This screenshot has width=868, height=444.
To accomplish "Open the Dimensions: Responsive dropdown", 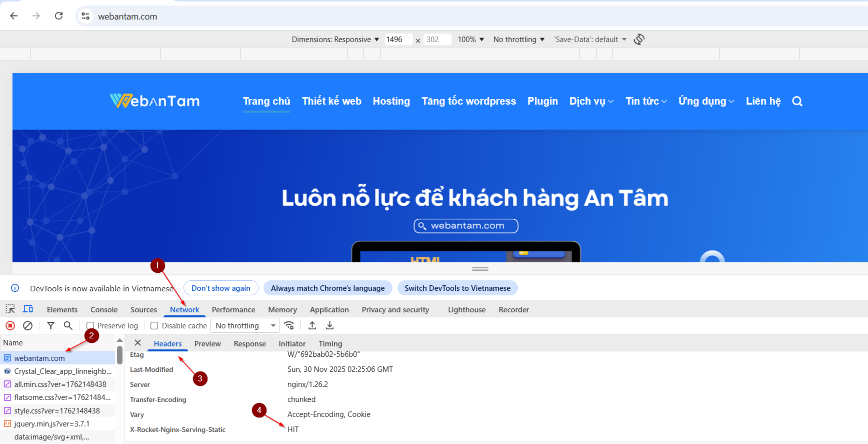I will (x=335, y=40).
